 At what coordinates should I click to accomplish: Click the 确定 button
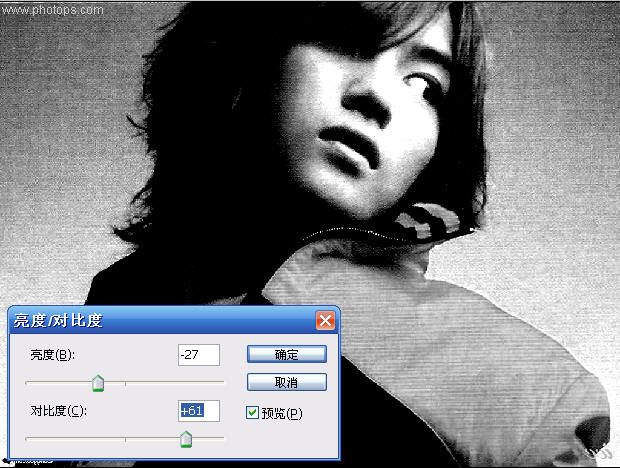pyautogui.click(x=287, y=354)
